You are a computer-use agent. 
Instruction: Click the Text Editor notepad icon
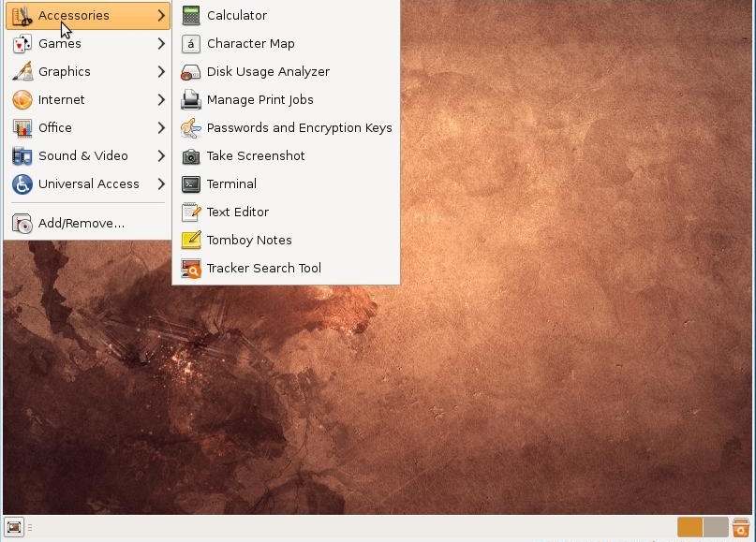point(191,212)
